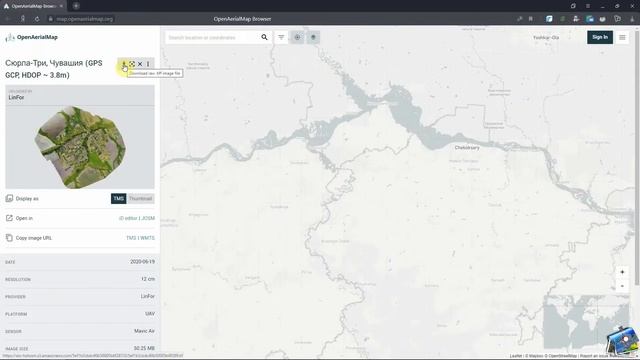
Task: Click the browser menu lines icon
Action: (588, 6)
